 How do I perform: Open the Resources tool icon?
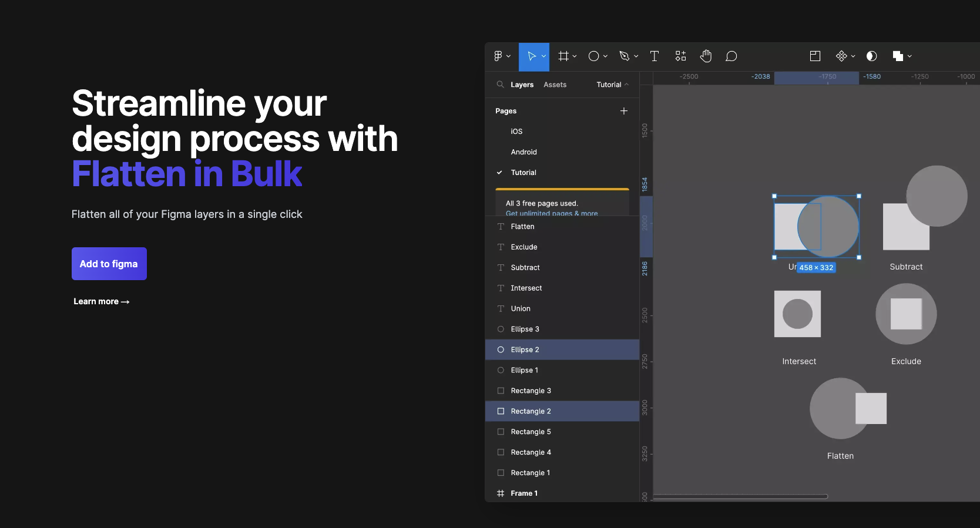680,56
